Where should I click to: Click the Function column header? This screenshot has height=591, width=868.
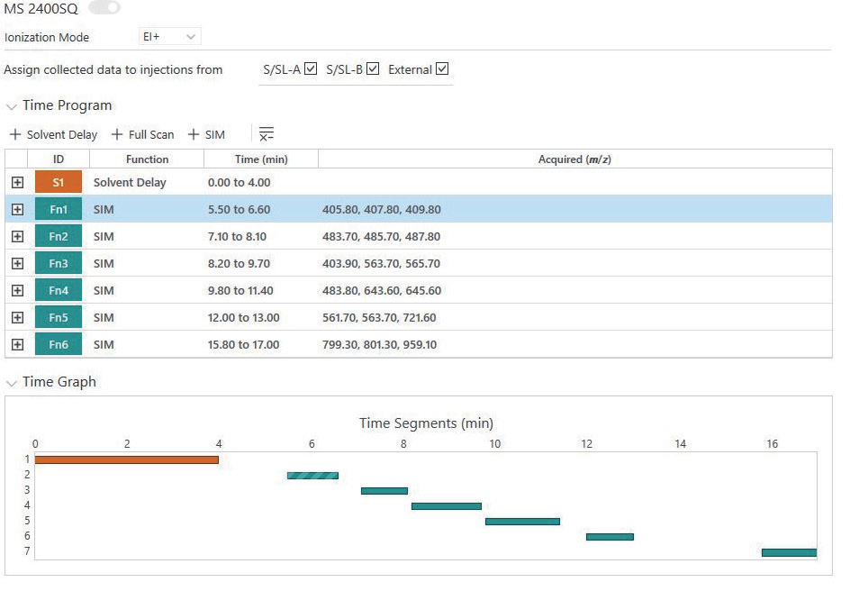(x=147, y=159)
